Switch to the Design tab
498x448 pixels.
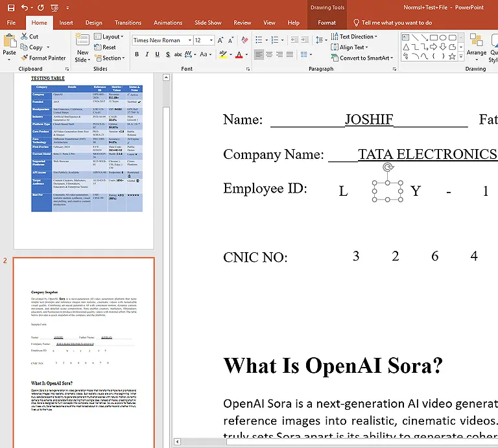point(93,23)
